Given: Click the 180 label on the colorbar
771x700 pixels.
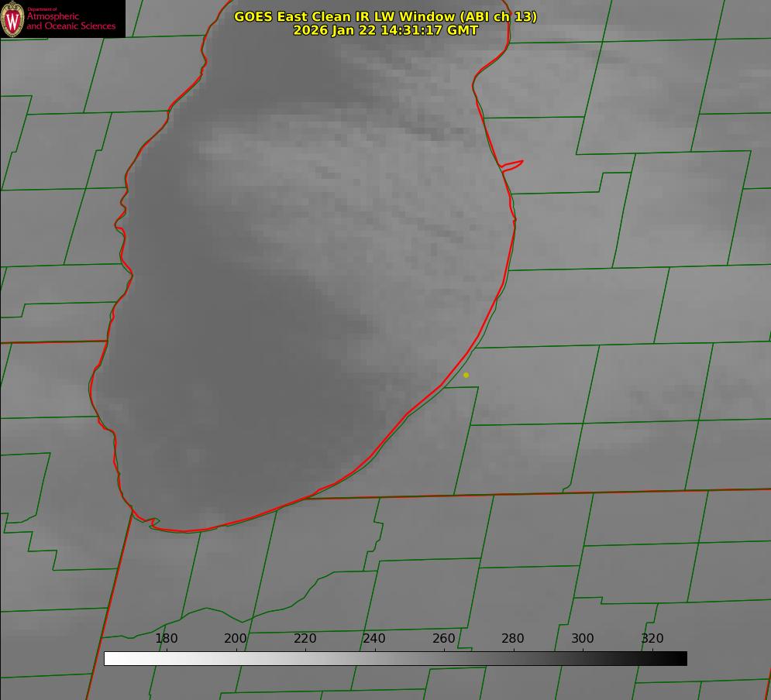Looking at the screenshot, I should point(167,638).
